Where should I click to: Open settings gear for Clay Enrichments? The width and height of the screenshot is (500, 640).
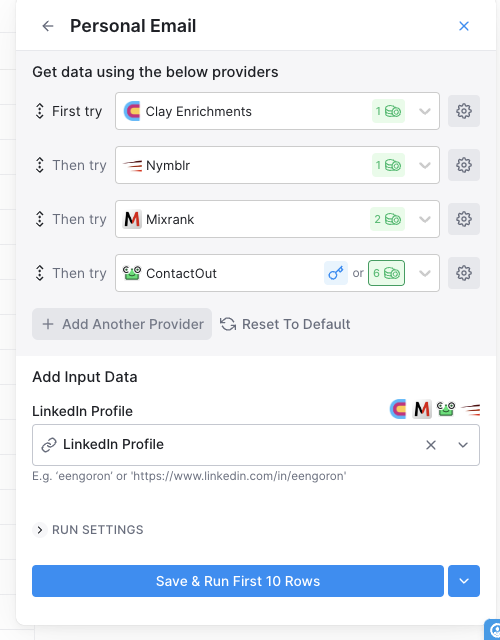(464, 111)
